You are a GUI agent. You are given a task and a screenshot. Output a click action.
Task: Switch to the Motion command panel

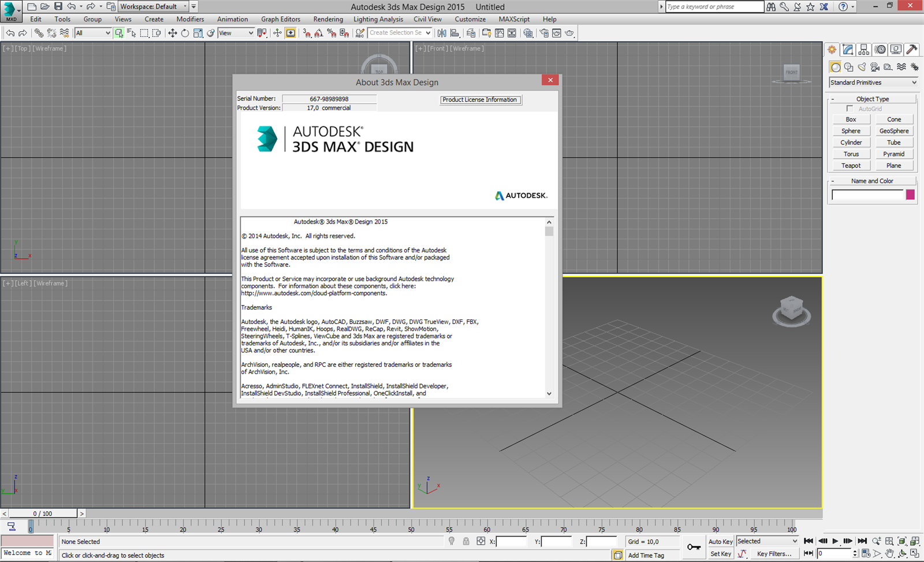click(880, 50)
